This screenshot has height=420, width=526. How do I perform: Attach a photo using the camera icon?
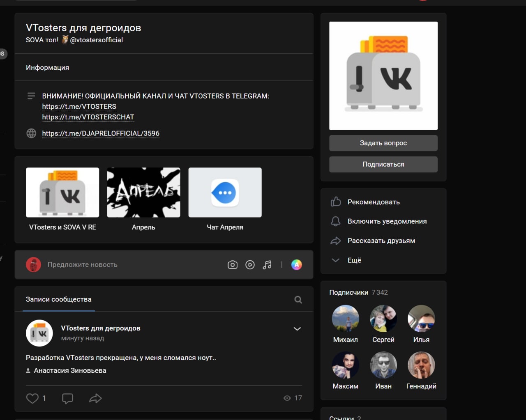[x=233, y=265]
